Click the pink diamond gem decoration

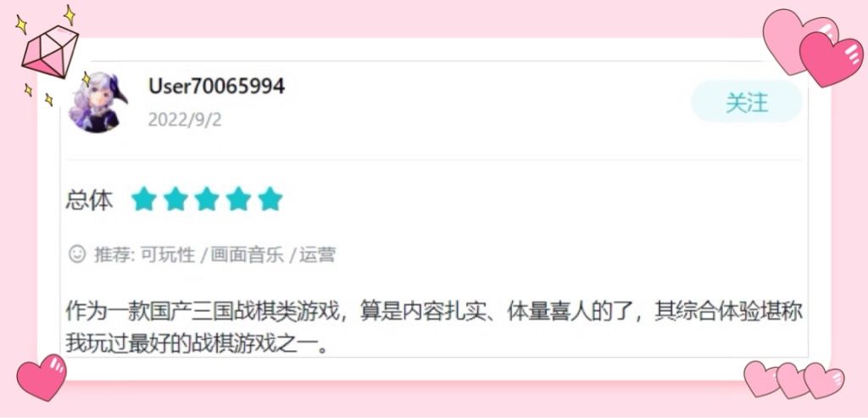(49, 52)
